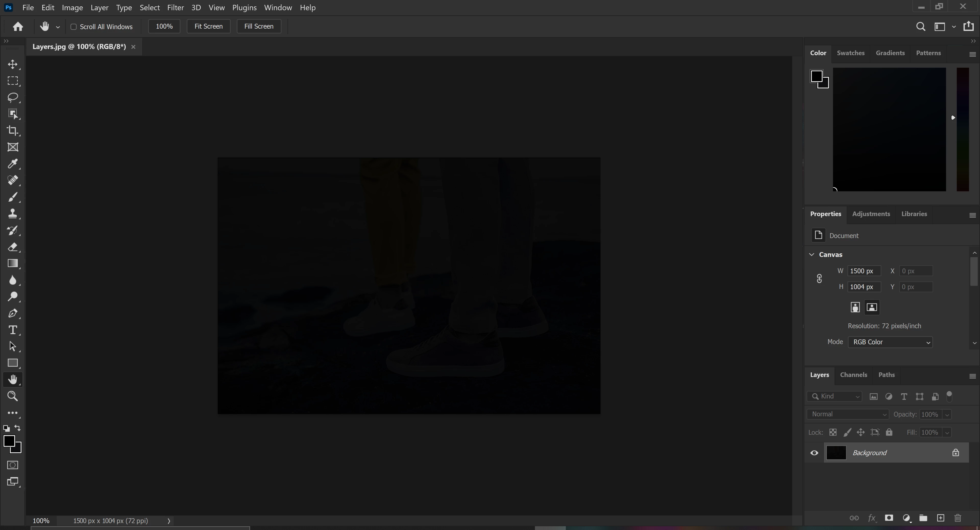Image resolution: width=980 pixels, height=530 pixels.
Task: Toggle the width-height link constraint
Action: click(x=819, y=279)
